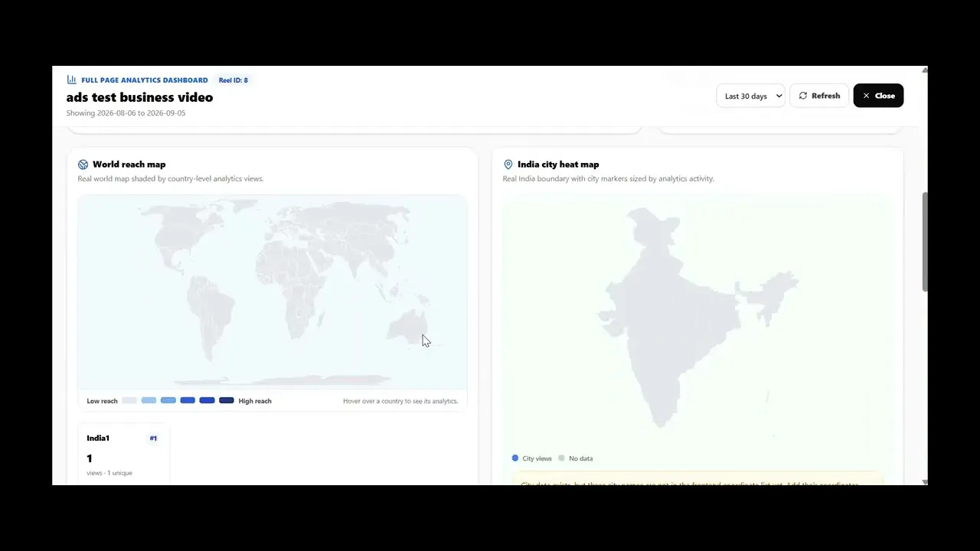Click the globe icon beside World reach map
Screen dimensions: 980x551
coord(83,165)
